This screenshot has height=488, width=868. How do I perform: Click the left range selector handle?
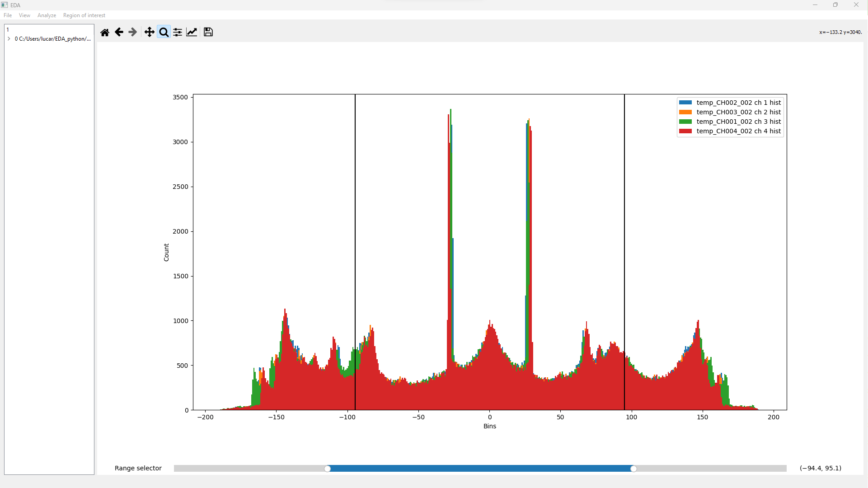(x=328, y=469)
